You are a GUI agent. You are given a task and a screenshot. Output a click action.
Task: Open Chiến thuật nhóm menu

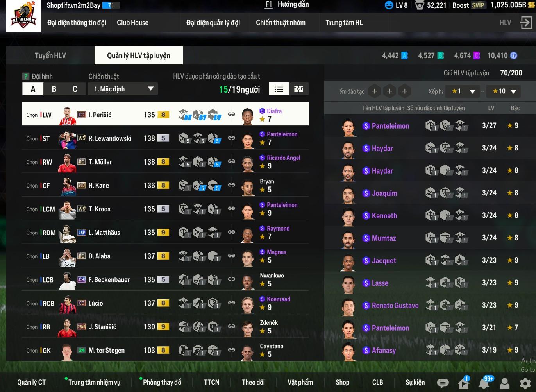coord(281,22)
